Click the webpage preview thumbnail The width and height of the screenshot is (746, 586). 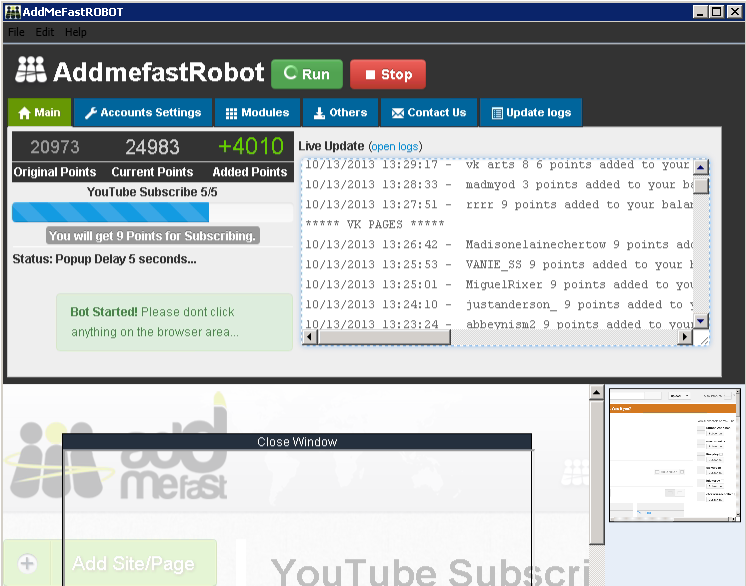pyautogui.click(x=675, y=455)
